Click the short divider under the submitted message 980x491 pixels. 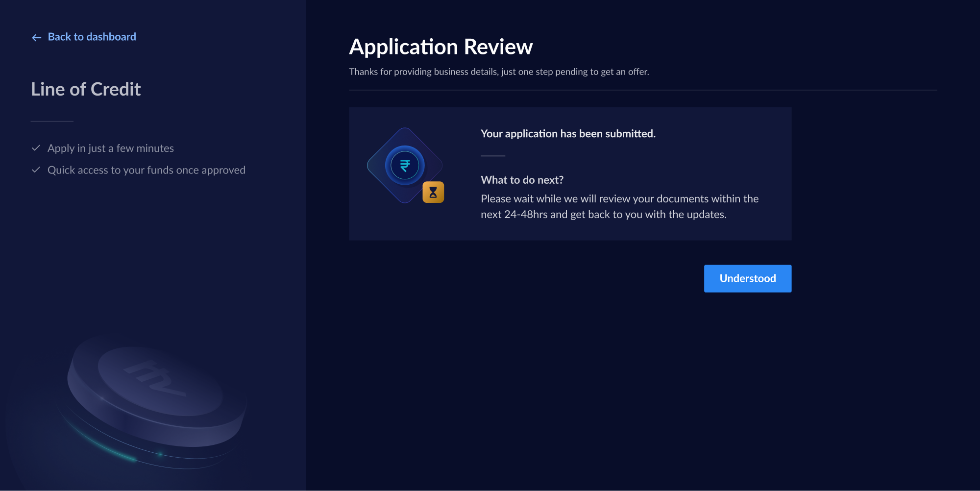click(x=492, y=156)
